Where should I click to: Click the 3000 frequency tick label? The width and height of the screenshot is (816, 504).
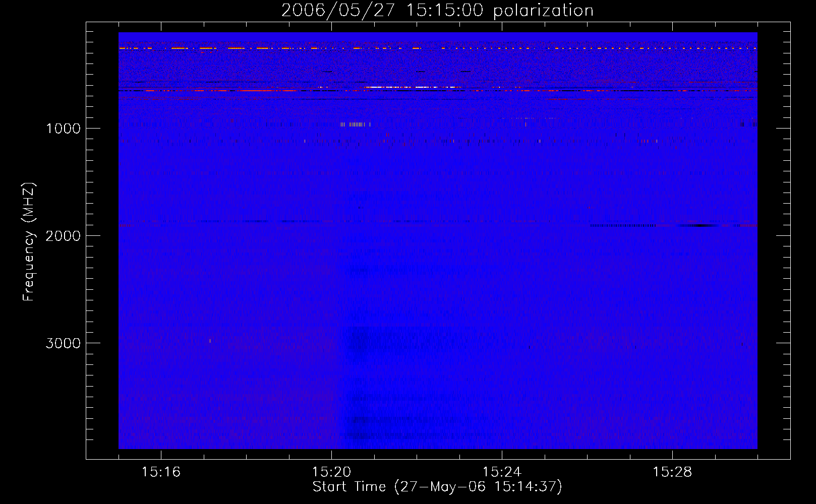click(x=63, y=343)
